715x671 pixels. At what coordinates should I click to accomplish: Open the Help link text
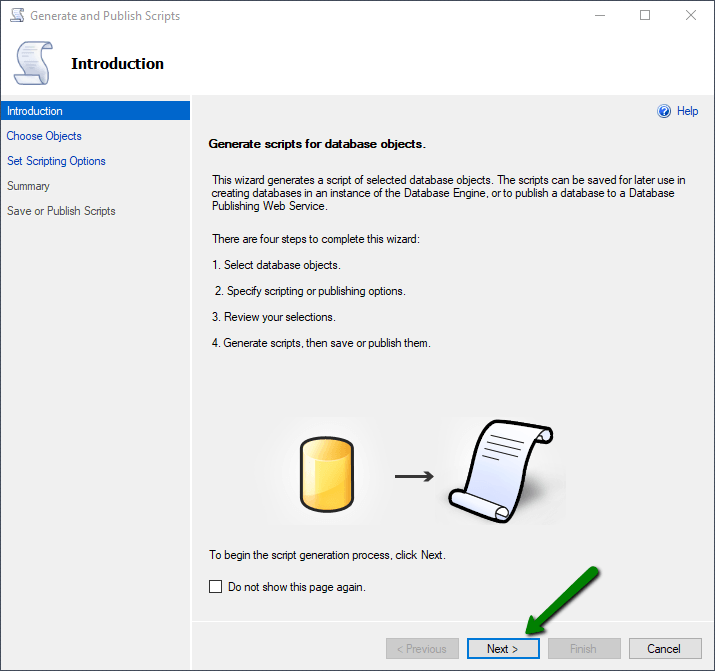click(x=687, y=111)
